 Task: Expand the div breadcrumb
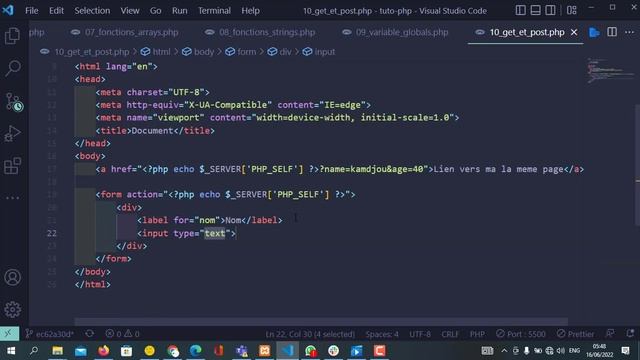coord(285,52)
